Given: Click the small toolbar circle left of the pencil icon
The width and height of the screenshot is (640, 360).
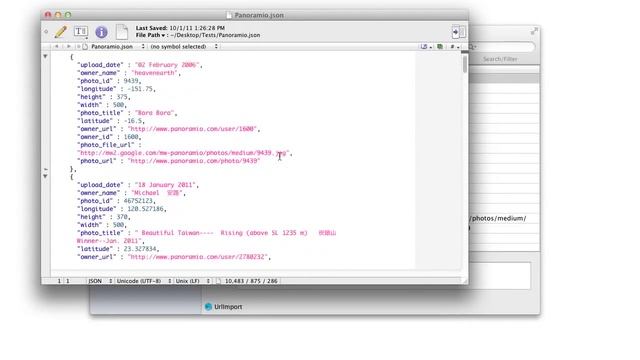Looking at the screenshot, I should 46,31.
